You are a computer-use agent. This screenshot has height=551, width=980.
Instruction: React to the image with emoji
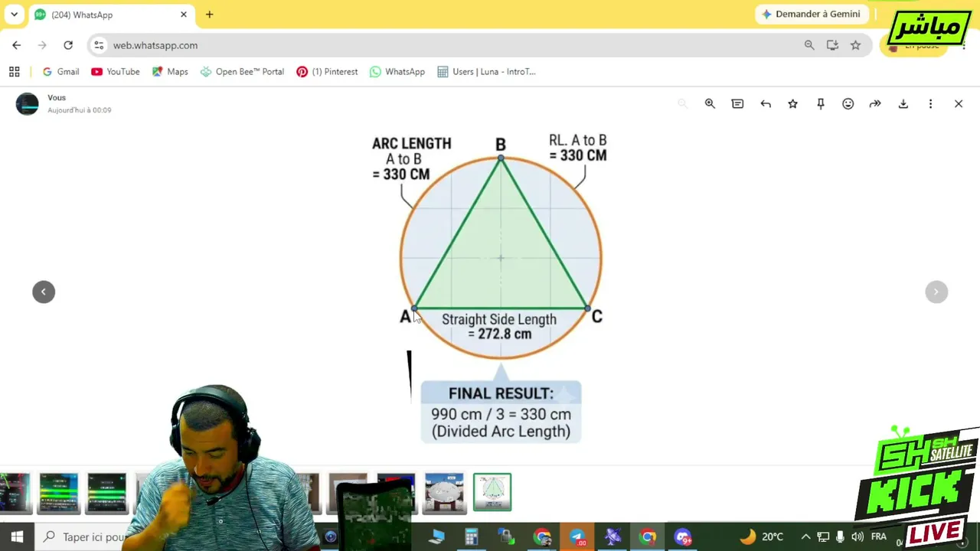(x=848, y=104)
